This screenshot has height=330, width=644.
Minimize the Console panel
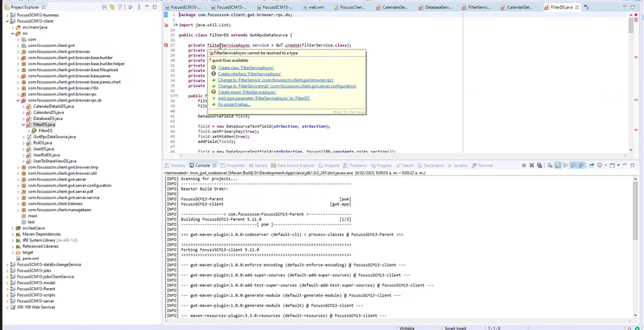click(x=625, y=164)
